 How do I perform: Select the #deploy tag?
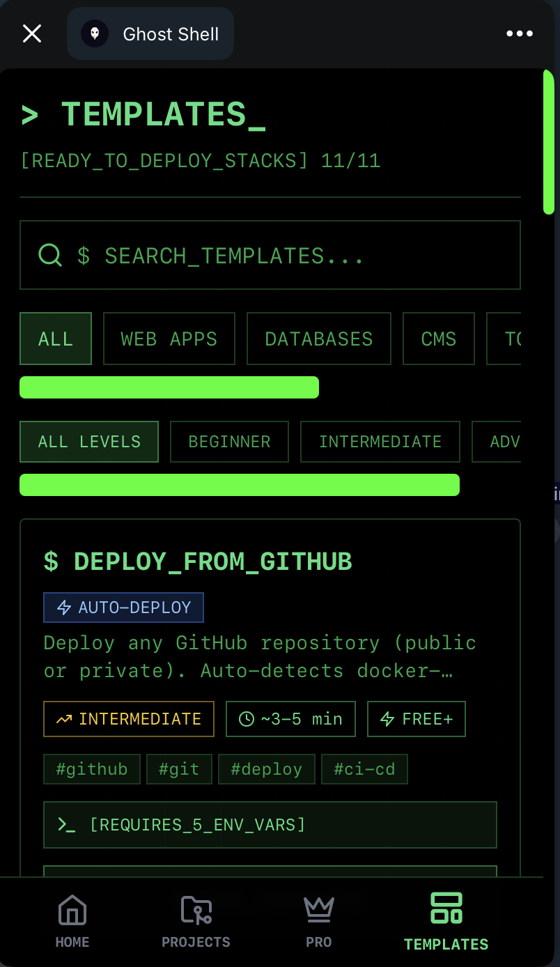point(267,769)
